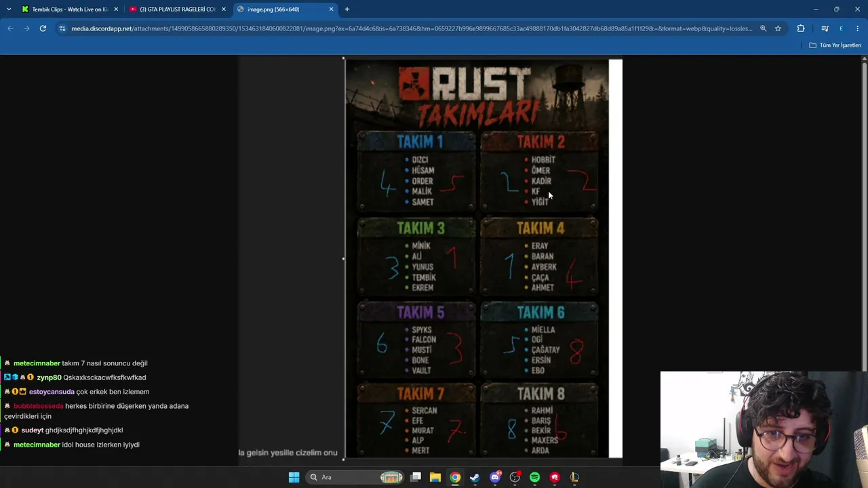Click chat username bubblebosseda
This screenshot has height=488, width=868.
click(x=38, y=406)
